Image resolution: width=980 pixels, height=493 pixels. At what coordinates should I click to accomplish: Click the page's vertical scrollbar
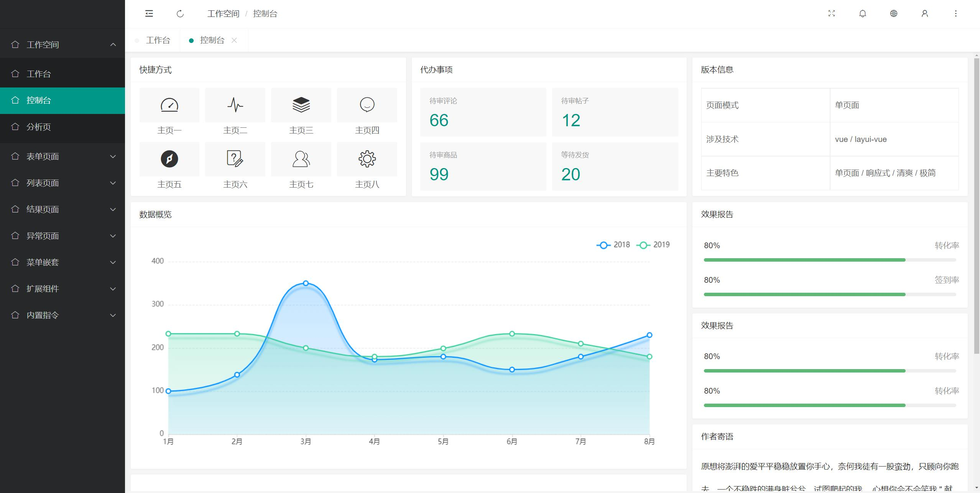[977, 206]
